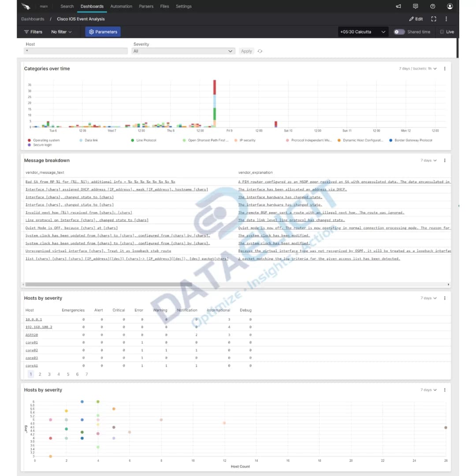Open the Severity All dropdown
Screen dimensions: 476x476
tap(184, 51)
